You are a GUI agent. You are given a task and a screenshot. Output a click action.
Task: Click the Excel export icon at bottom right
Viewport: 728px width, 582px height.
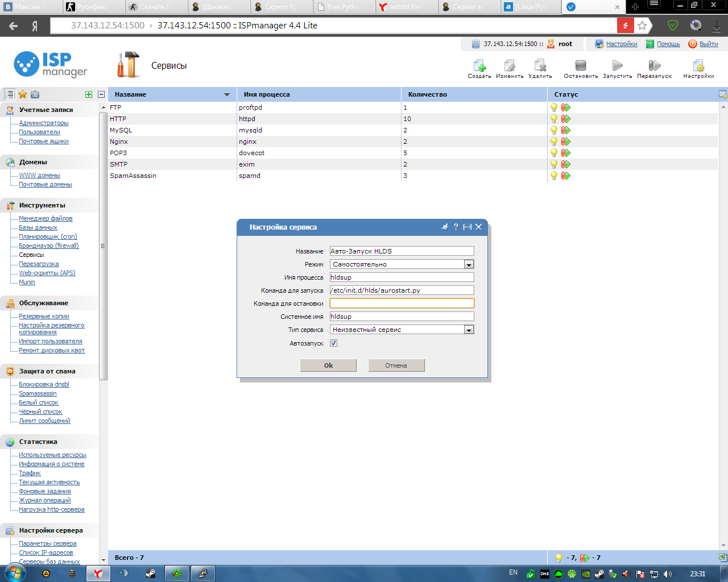tap(723, 557)
